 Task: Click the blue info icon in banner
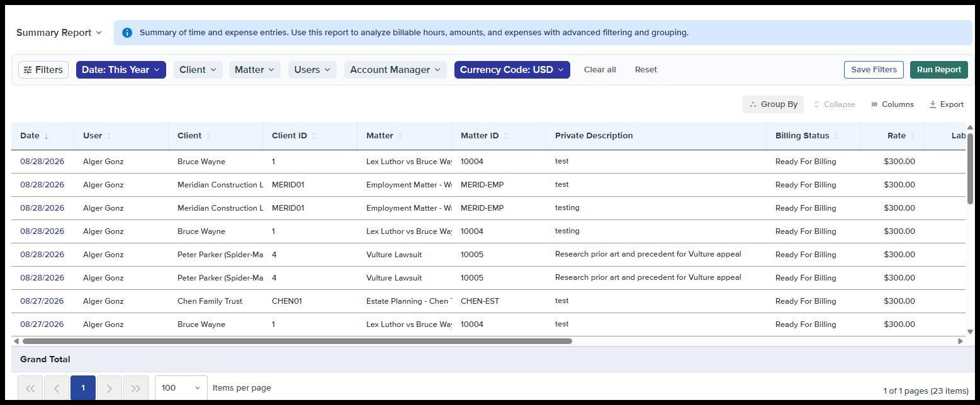[x=127, y=33]
